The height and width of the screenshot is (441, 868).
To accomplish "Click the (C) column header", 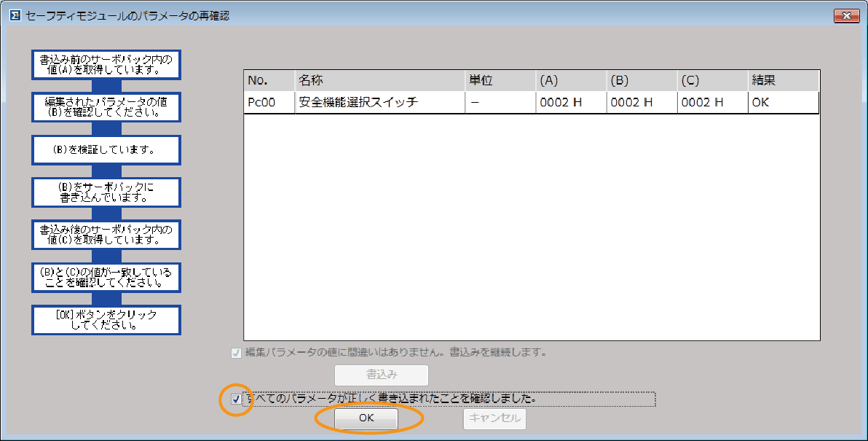I will pos(711,79).
